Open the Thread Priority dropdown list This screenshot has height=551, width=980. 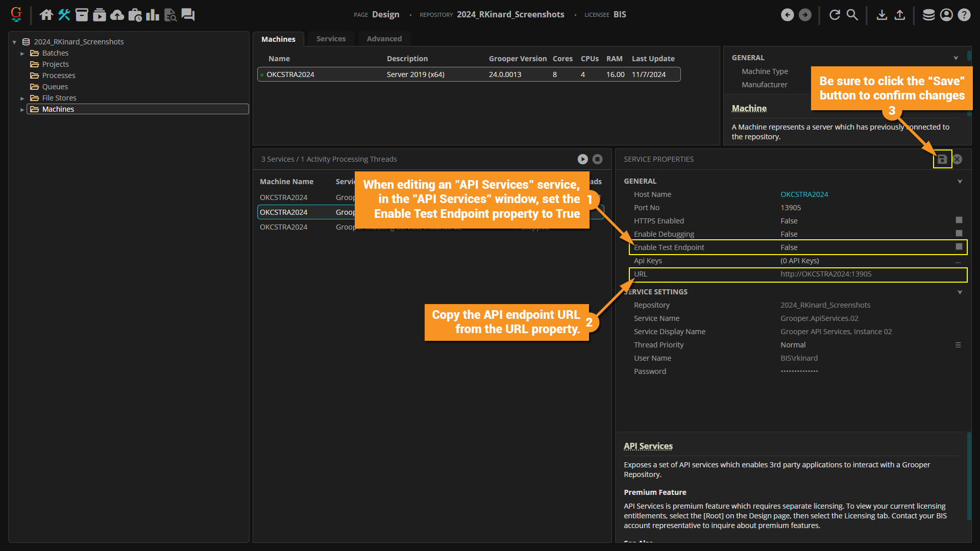(x=958, y=345)
